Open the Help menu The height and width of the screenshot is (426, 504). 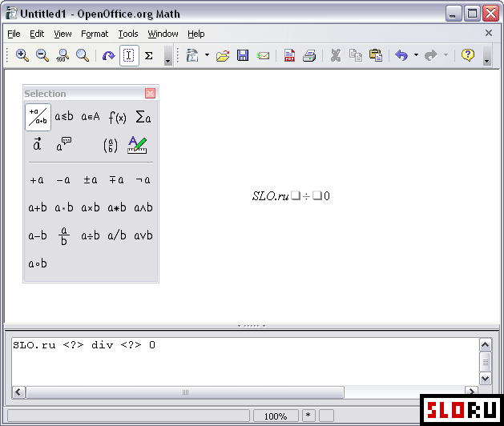pos(196,34)
